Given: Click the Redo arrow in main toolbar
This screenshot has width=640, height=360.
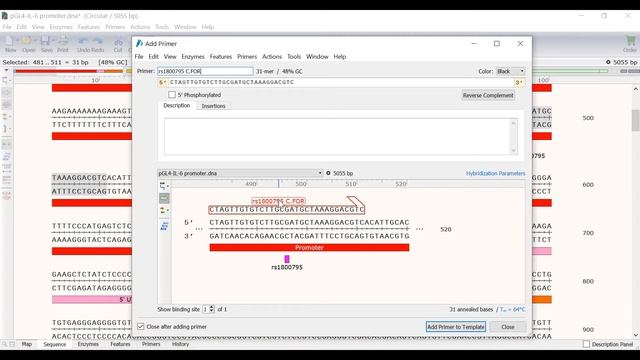Looking at the screenshot, I should click(x=98, y=41).
